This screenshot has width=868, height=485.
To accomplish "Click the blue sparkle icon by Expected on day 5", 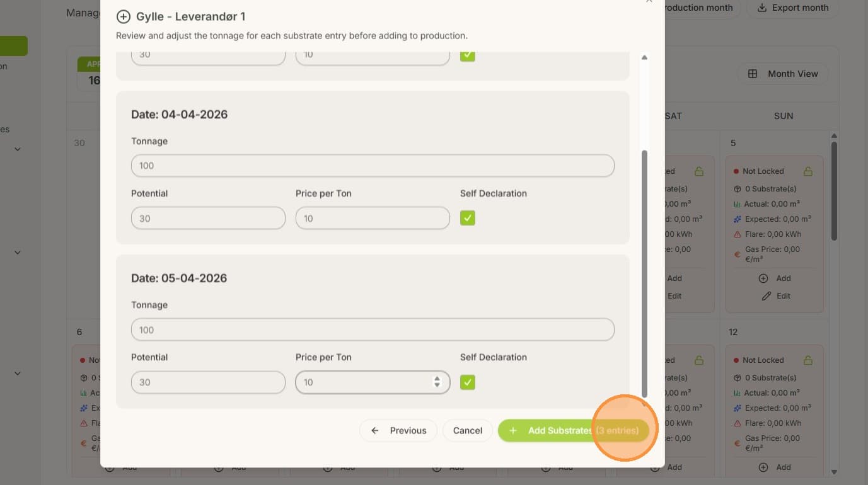I will coord(737,219).
